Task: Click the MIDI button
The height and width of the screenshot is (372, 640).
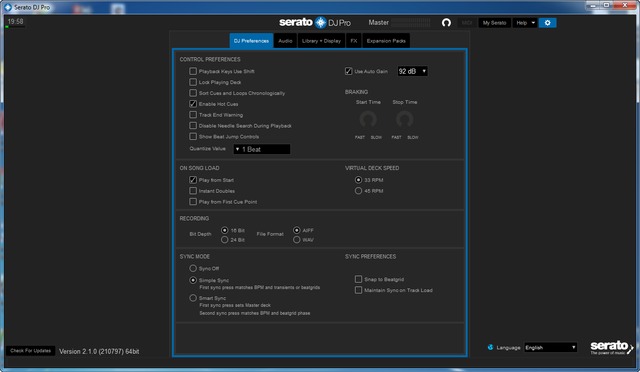Action: pyautogui.click(x=467, y=23)
